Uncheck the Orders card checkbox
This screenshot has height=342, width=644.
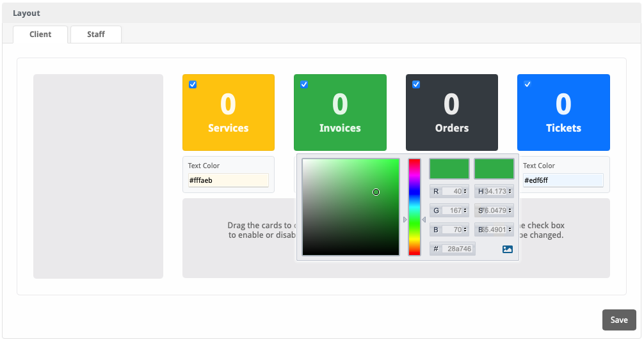(x=416, y=84)
